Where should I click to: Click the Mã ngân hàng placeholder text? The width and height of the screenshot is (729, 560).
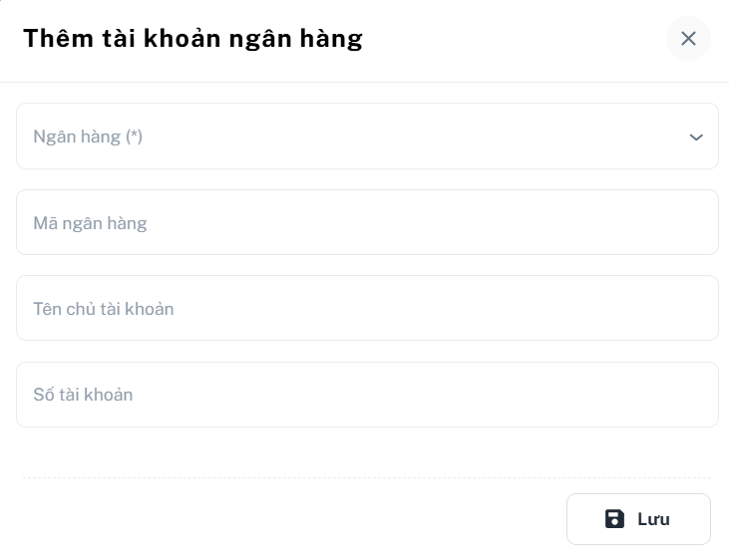coord(90,223)
